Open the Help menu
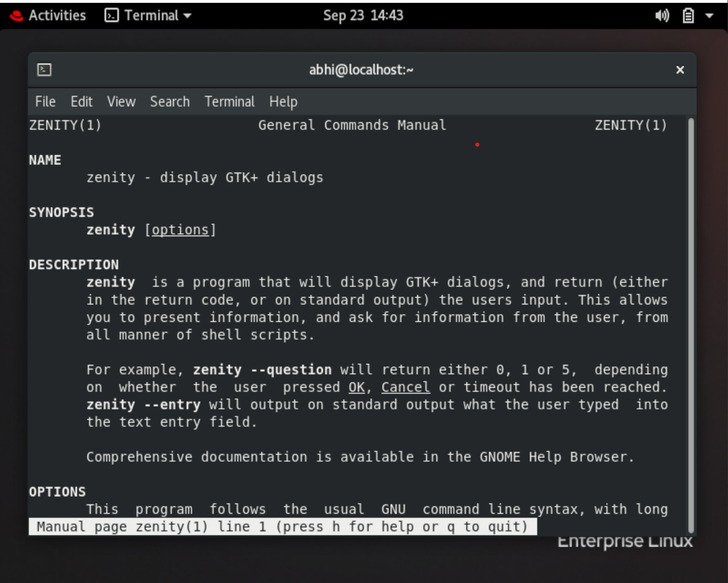This screenshot has height=583, width=728. (283, 102)
